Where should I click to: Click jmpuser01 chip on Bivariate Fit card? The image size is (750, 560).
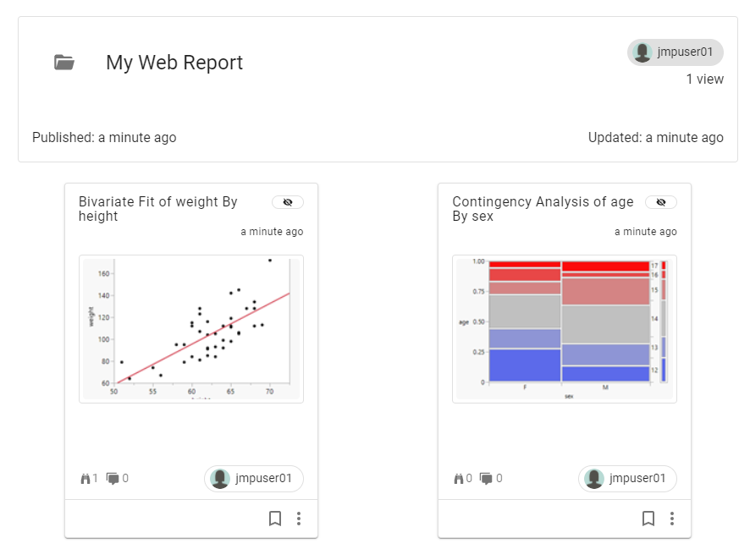pos(254,479)
